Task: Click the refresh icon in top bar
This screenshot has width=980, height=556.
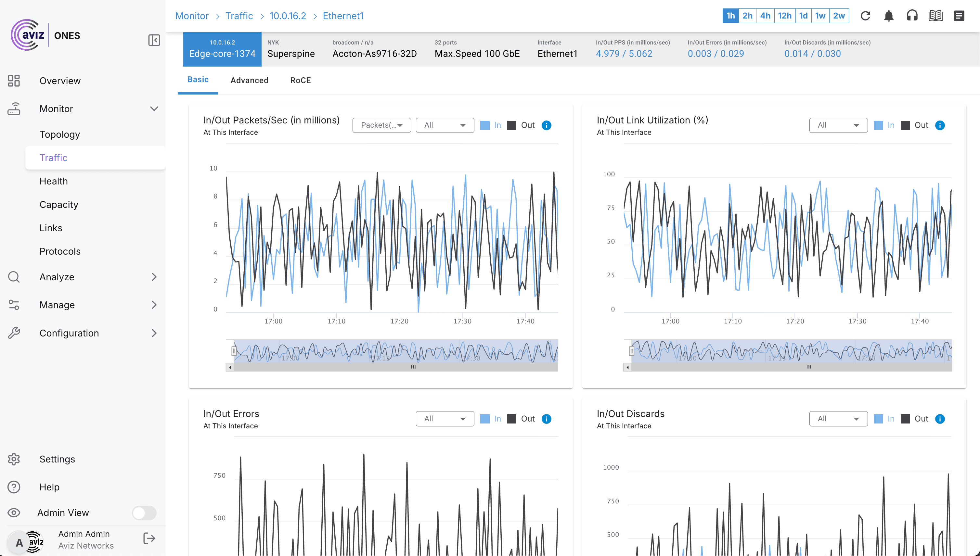Action: pos(865,16)
